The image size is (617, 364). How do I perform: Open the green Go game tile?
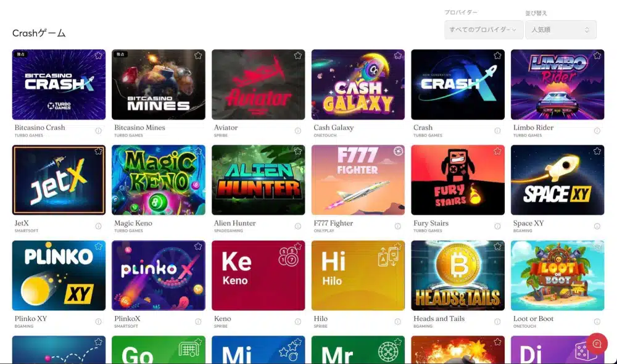tap(158, 350)
